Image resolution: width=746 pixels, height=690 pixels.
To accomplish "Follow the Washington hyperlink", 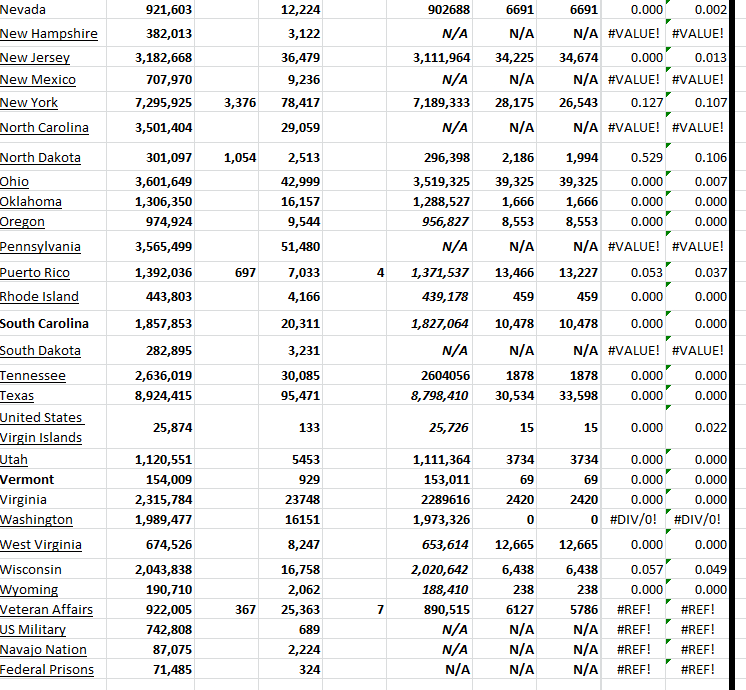I will 36,519.
